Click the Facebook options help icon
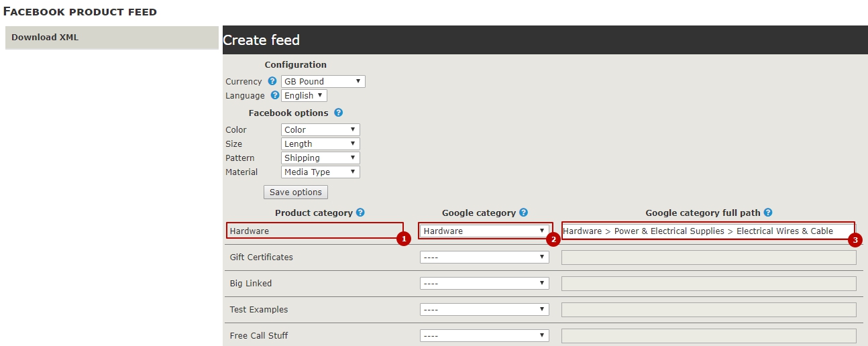Viewport: 868px width, 346px height. tap(338, 113)
